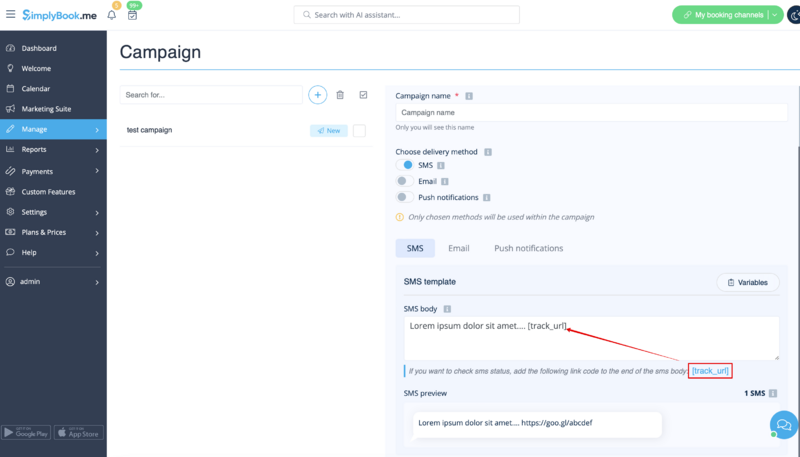
Task: Expand the Manage menu chevron
Action: click(97, 130)
